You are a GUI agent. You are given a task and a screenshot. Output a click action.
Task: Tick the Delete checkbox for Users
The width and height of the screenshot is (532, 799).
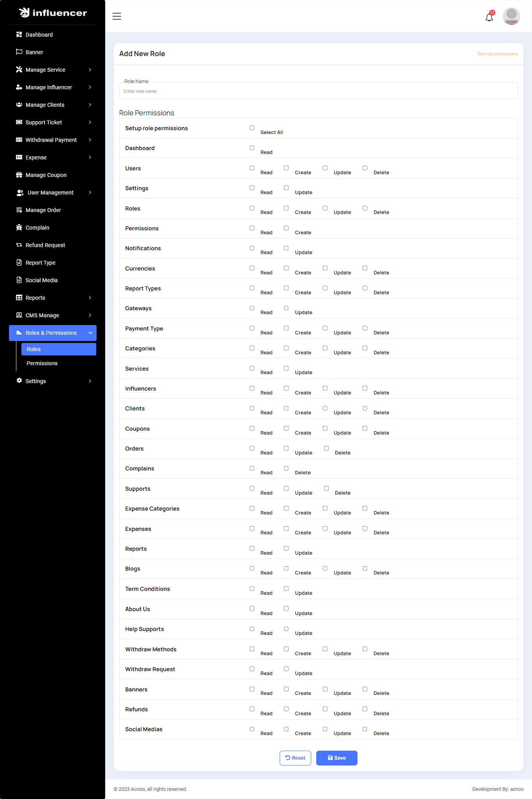(365, 168)
